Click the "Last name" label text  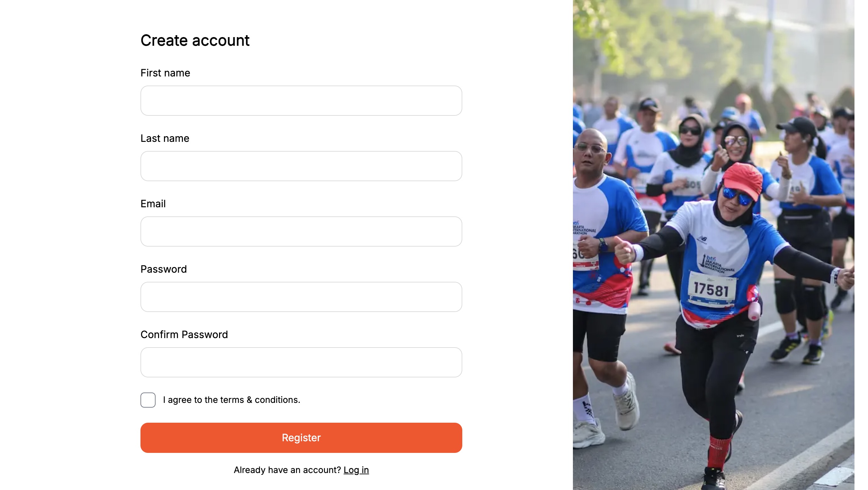(x=165, y=138)
